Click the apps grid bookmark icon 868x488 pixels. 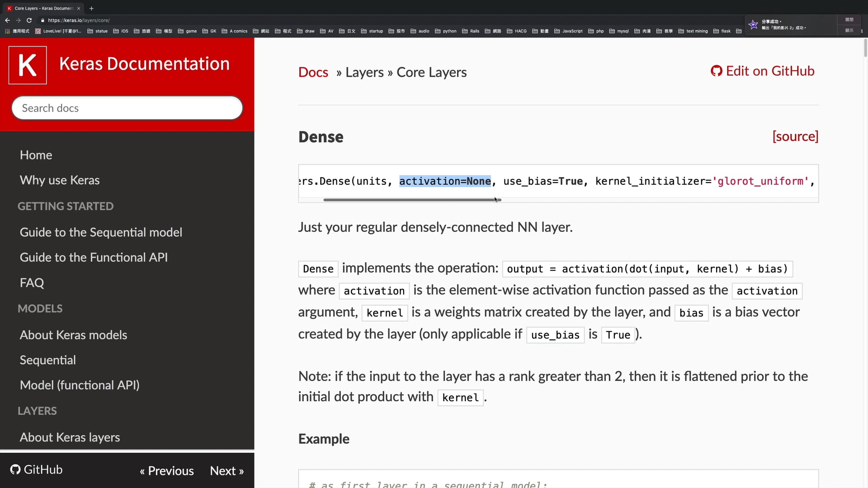pyautogui.click(x=7, y=31)
